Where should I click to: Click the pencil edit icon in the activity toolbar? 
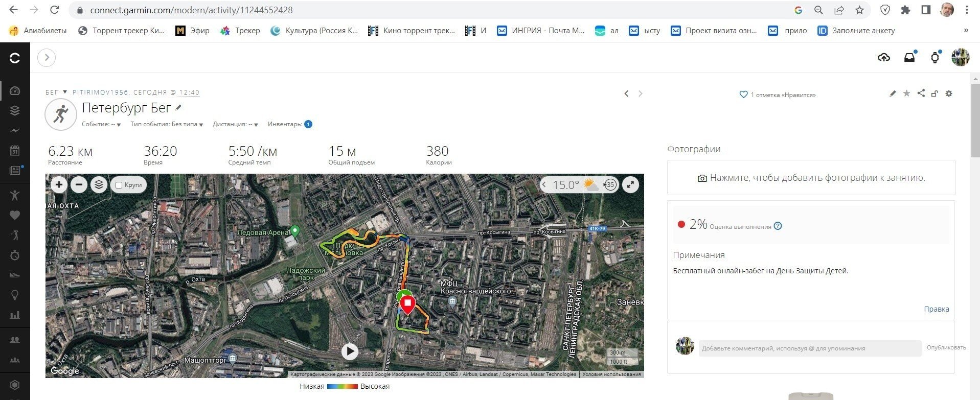click(893, 93)
